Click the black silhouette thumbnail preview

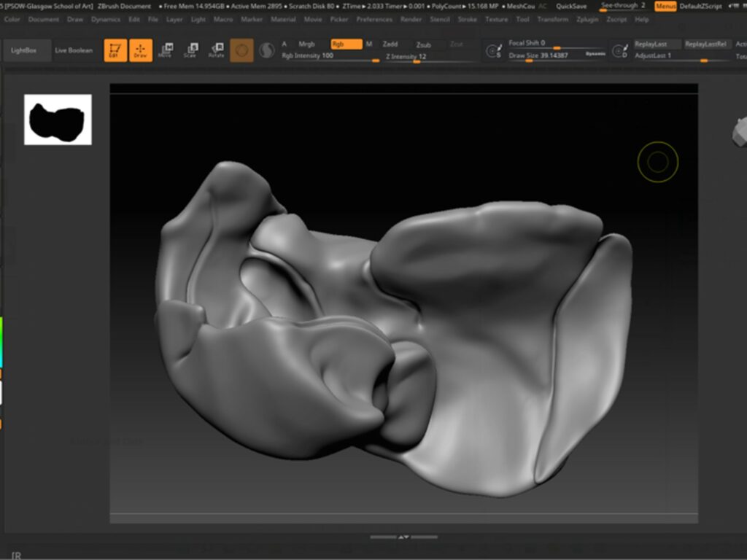click(58, 120)
